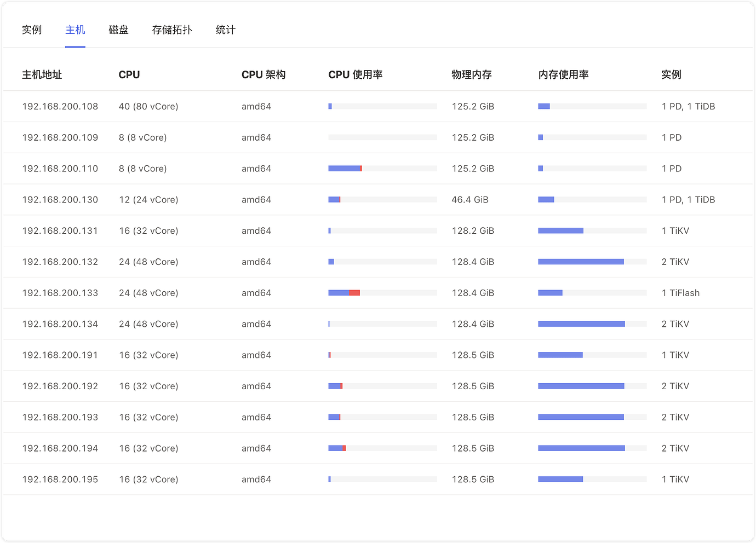Click the 2 TiKV label on 192.168.200.194
The image size is (756, 543).
pyautogui.click(x=675, y=448)
